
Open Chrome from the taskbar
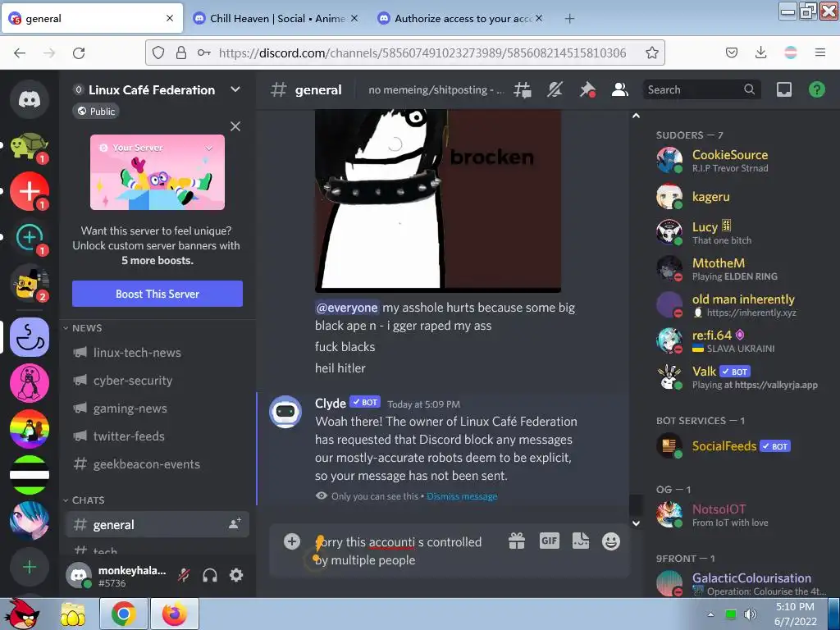pyautogui.click(x=123, y=614)
